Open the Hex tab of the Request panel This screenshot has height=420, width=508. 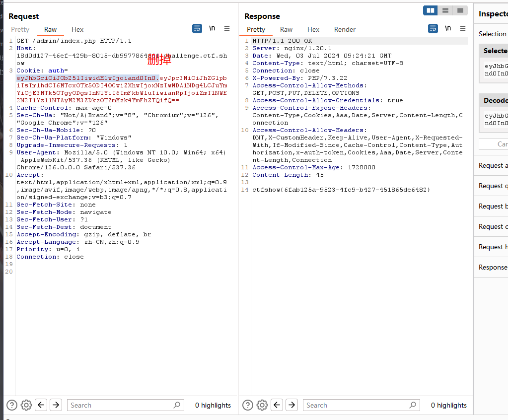point(77,29)
